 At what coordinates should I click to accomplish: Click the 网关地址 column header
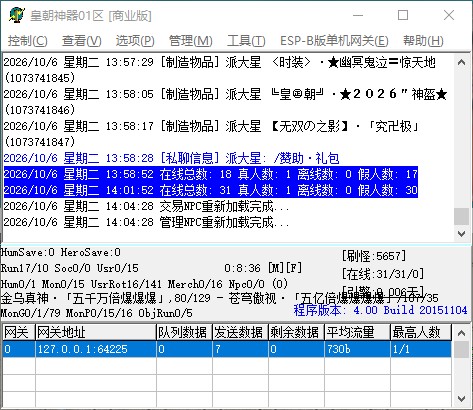[96, 332]
